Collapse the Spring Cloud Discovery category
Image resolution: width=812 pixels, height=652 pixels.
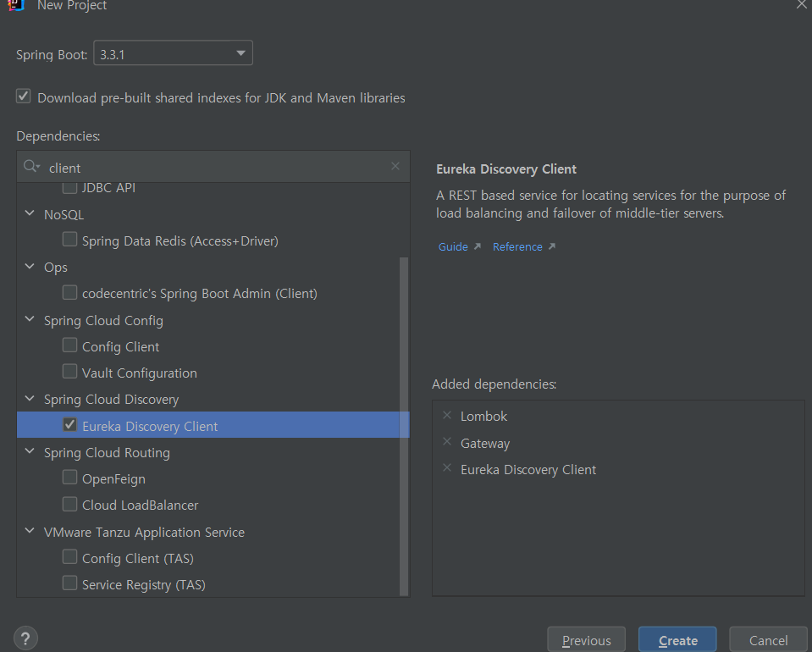pos(30,398)
